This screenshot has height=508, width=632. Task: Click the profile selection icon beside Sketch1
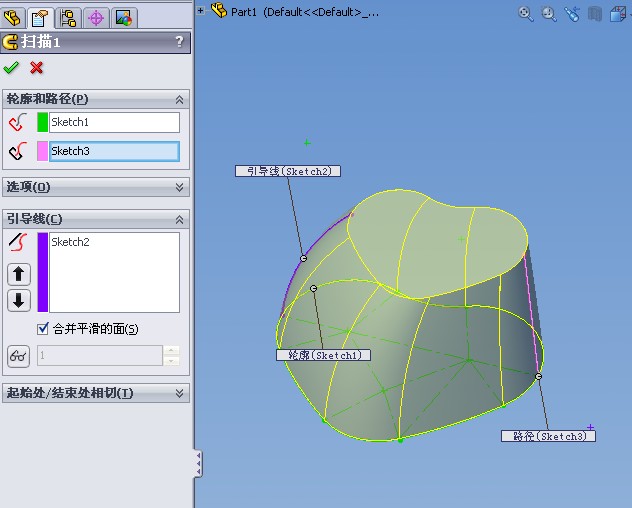pos(18,122)
